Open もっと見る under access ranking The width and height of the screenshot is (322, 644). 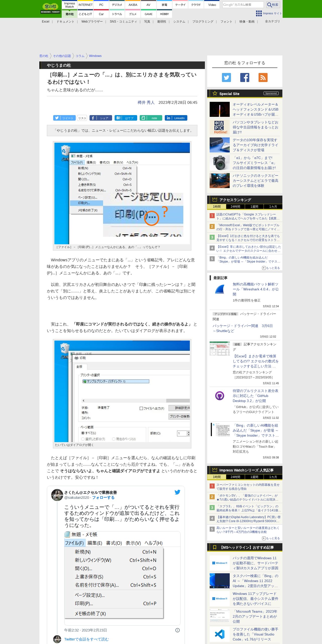(271, 268)
